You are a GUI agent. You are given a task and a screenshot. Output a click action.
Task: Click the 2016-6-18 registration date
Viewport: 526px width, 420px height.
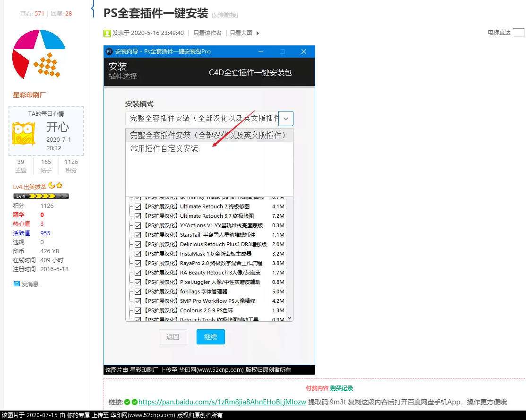[54, 269]
